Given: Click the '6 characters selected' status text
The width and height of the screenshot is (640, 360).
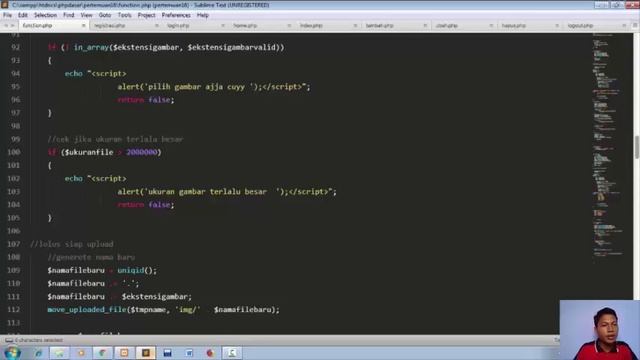Looking at the screenshot, I should 39,340.
